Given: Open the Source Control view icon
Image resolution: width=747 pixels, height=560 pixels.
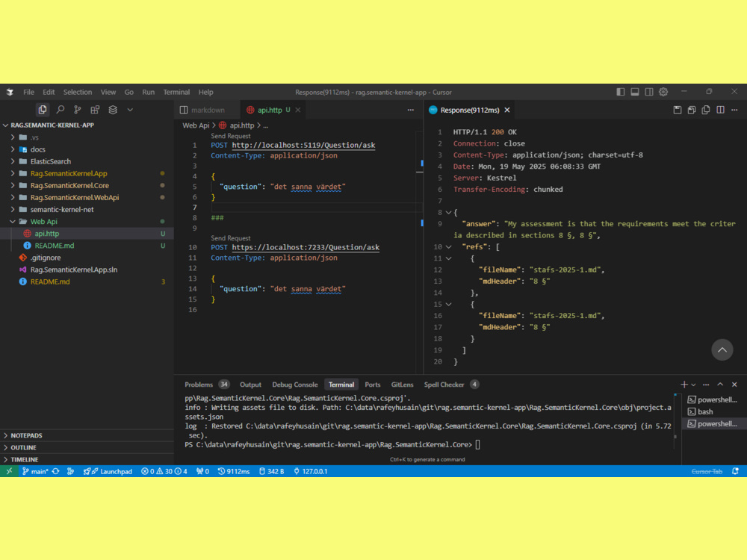Looking at the screenshot, I should point(77,110).
